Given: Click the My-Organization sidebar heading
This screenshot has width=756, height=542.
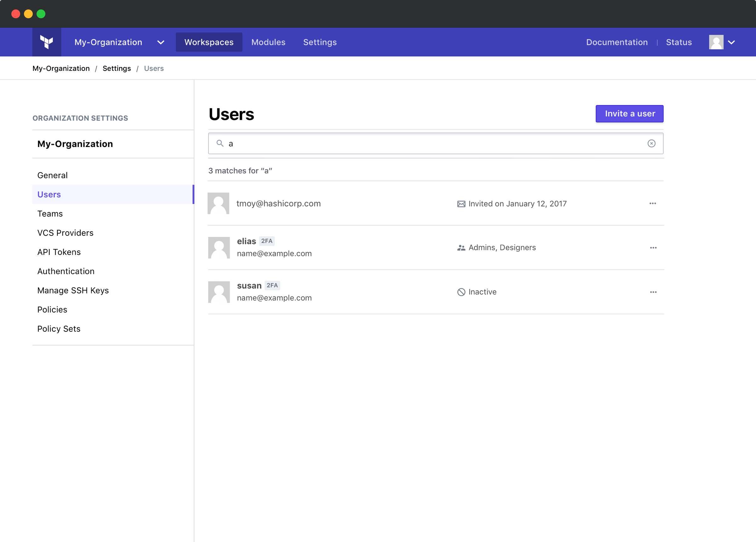Looking at the screenshot, I should click(75, 144).
